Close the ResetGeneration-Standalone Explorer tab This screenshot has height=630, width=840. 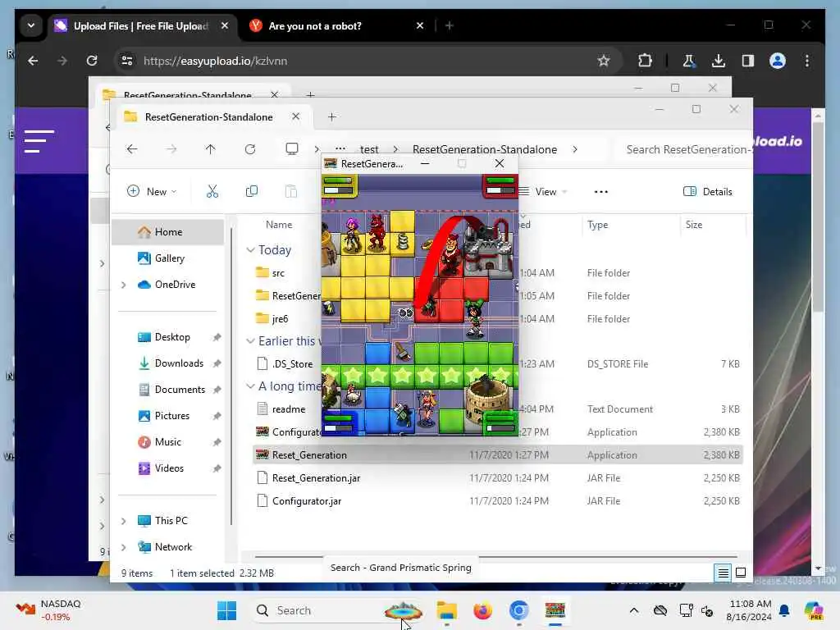click(295, 116)
